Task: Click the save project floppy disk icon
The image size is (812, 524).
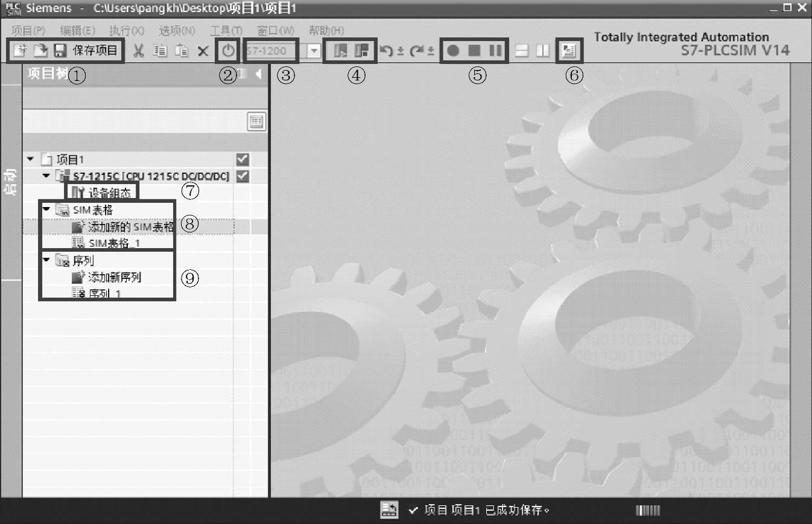Action: tap(60, 51)
